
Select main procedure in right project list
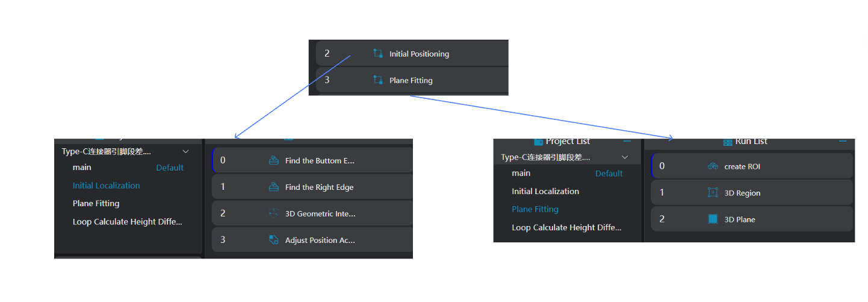tap(521, 174)
